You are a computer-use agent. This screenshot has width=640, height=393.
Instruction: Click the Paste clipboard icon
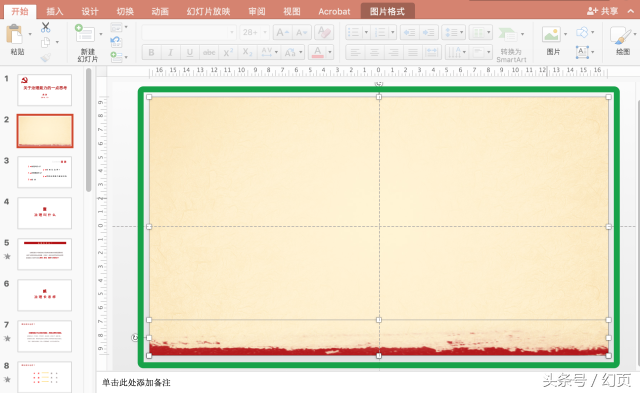(x=15, y=34)
